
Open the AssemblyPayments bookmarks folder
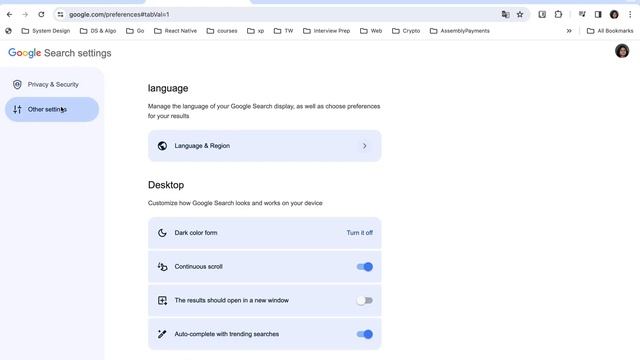tap(460, 31)
